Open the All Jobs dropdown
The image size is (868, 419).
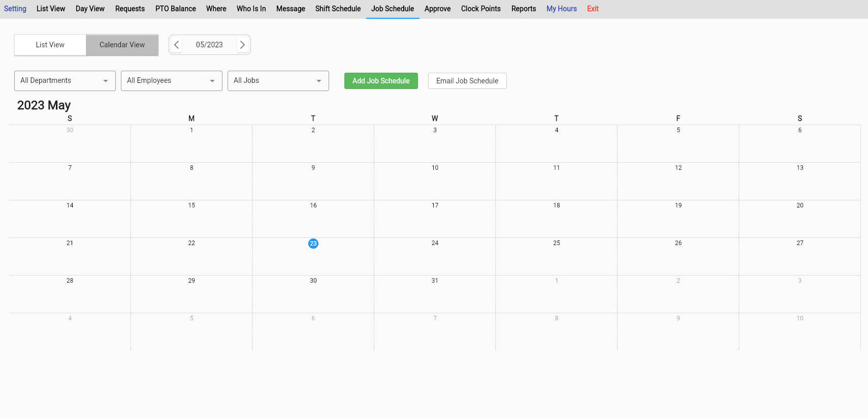(x=278, y=81)
